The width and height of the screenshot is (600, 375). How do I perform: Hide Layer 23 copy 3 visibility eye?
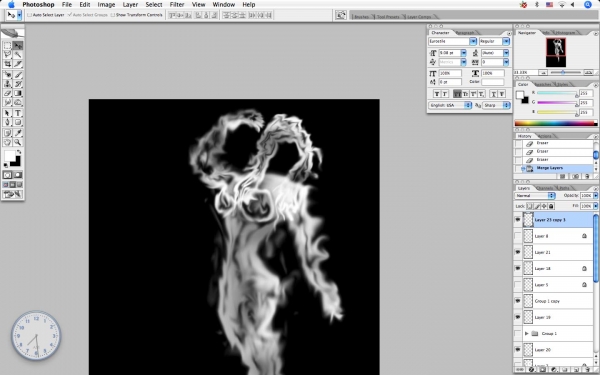click(518, 220)
